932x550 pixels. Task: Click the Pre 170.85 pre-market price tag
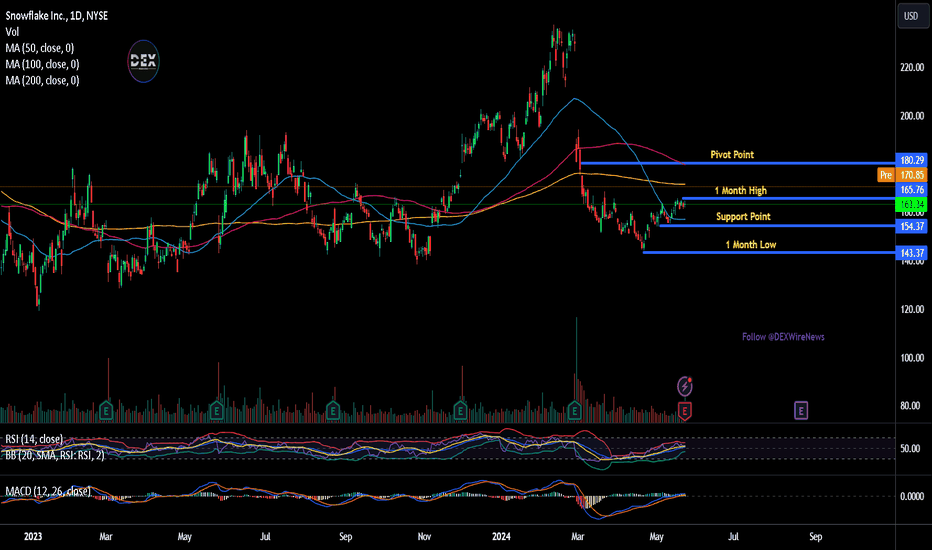pyautogui.click(x=902, y=175)
